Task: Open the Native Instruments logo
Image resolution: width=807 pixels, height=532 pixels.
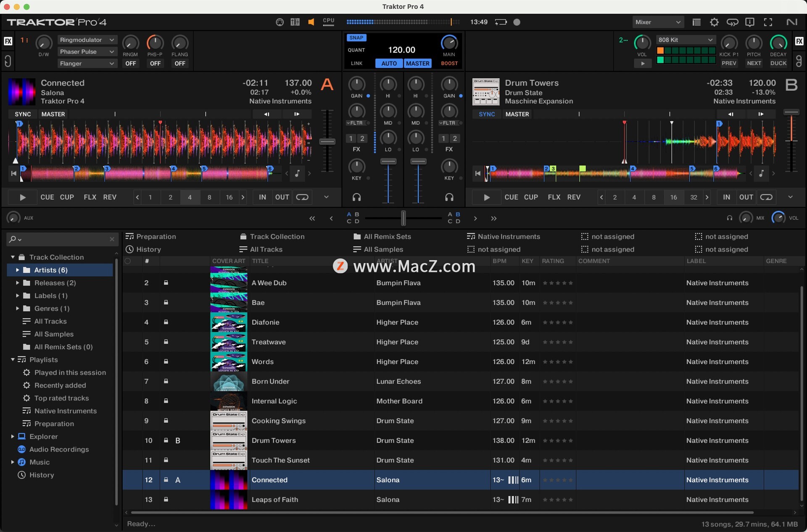Action: click(x=791, y=22)
